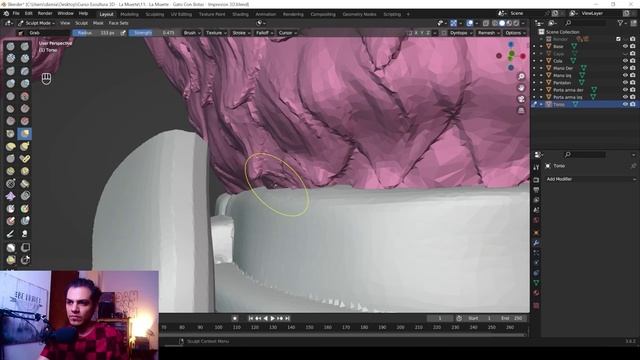The height and width of the screenshot is (360, 640).
Task: Hide the Cola object in outliner
Action: [625, 61]
